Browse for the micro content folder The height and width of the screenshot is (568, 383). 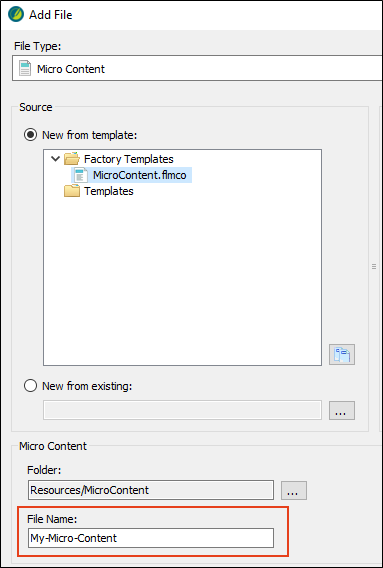coord(294,490)
